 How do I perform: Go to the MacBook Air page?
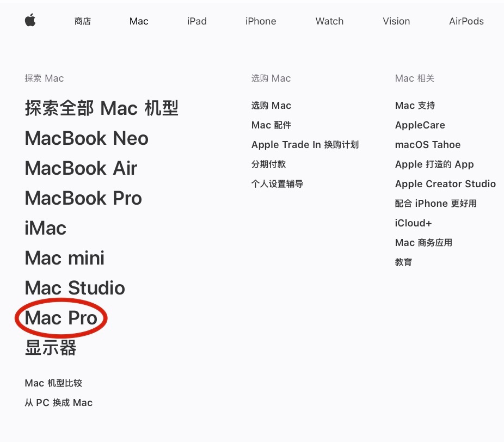[81, 168]
